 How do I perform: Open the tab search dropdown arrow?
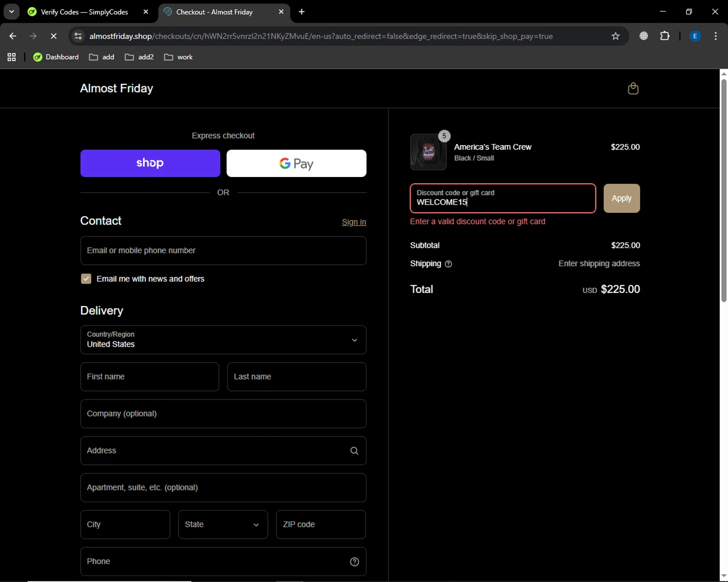point(11,12)
